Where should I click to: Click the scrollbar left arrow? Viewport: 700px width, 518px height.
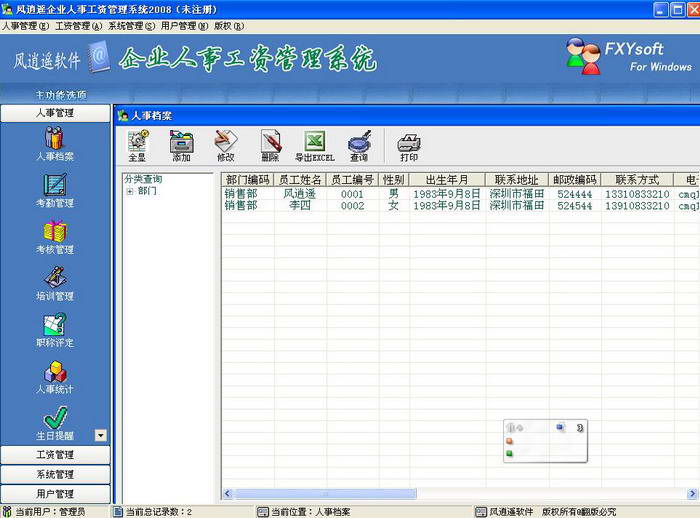pyautogui.click(x=227, y=493)
